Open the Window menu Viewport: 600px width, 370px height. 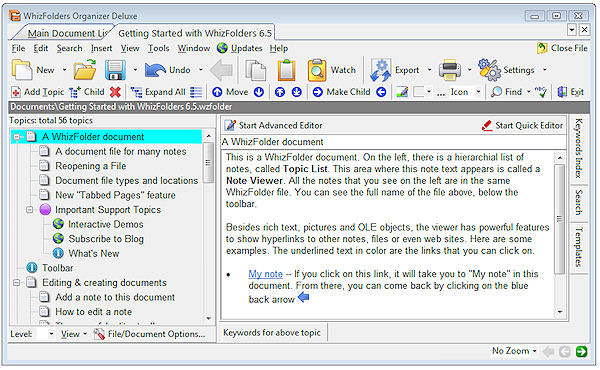click(x=194, y=49)
